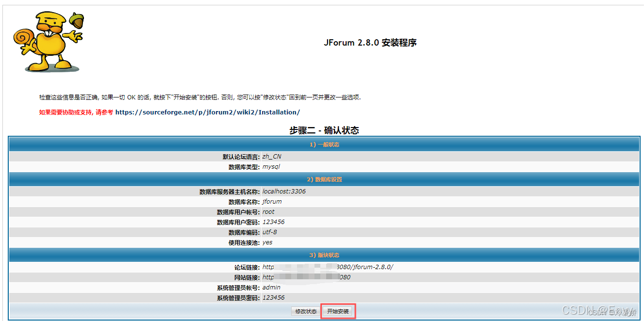
Task: Click the 1) 一般状态 section header
Action: [324, 144]
